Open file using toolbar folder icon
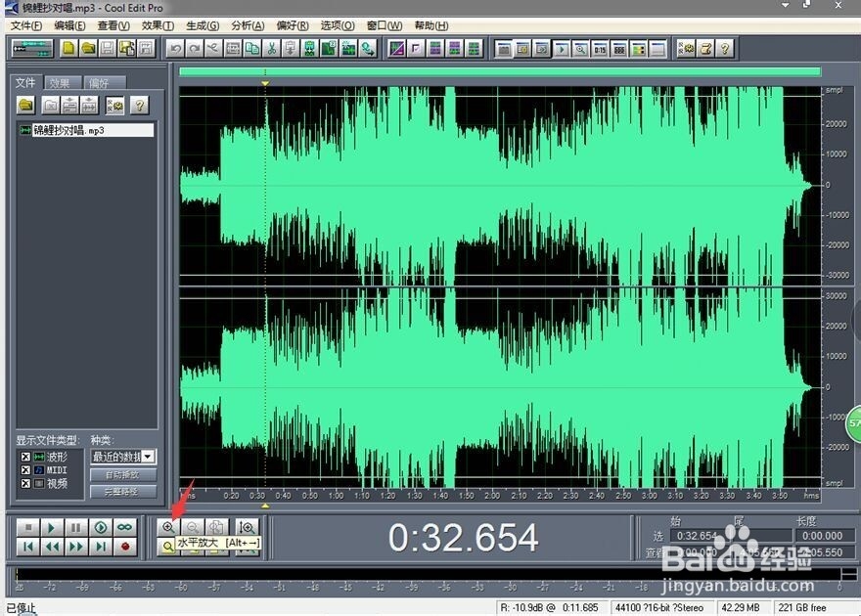This screenshot has width=861, height=616. click(88, 49)
